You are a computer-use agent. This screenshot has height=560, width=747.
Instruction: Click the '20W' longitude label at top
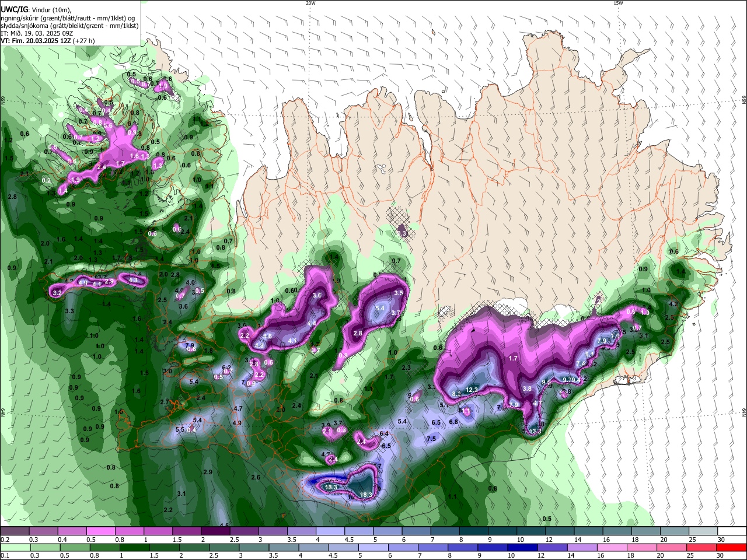coord(310,3)
